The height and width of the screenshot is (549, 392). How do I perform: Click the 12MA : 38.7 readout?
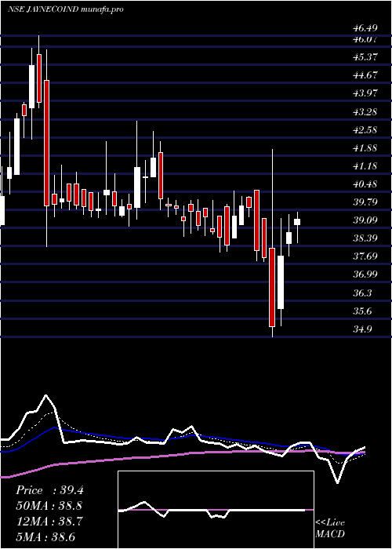point(49,522)
